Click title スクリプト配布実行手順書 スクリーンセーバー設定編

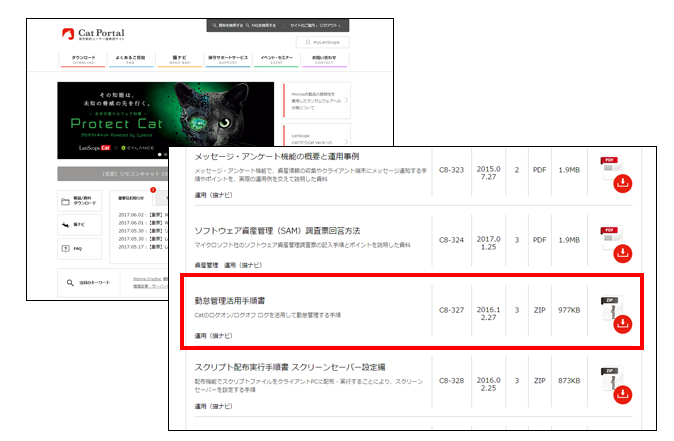click(290, 367)
